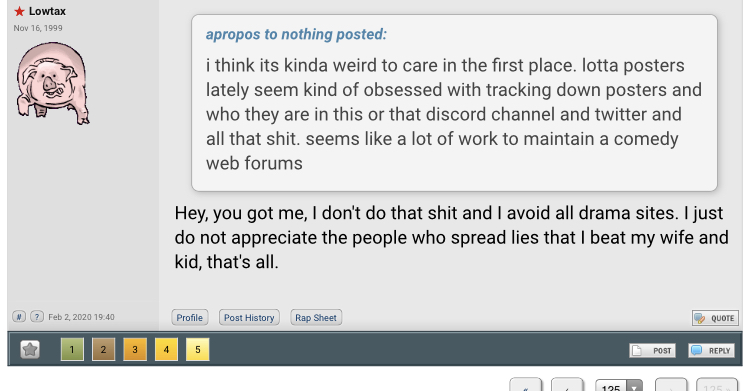View Lowtax's Post History
The image size is (750, 391).
click(249, 317)
